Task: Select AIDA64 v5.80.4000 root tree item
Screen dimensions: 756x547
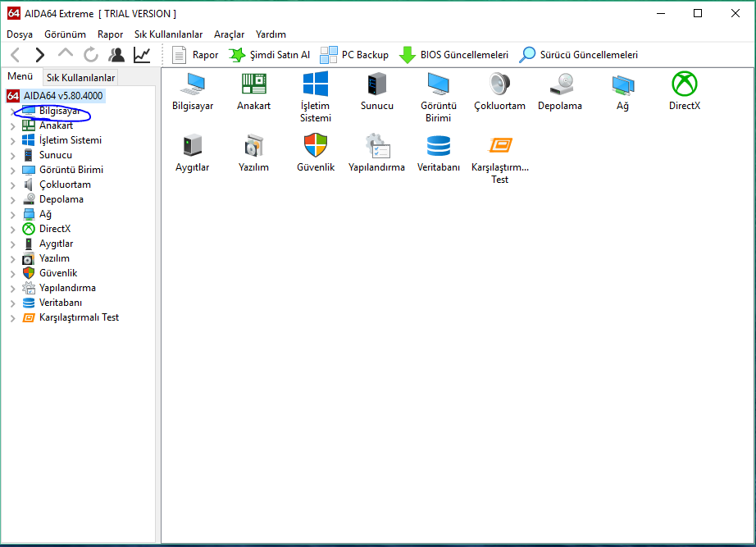Action: pyautogui.click(x=56, y=95)
